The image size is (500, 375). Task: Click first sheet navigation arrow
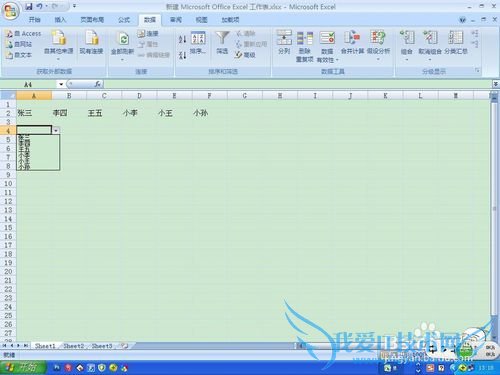5,346
